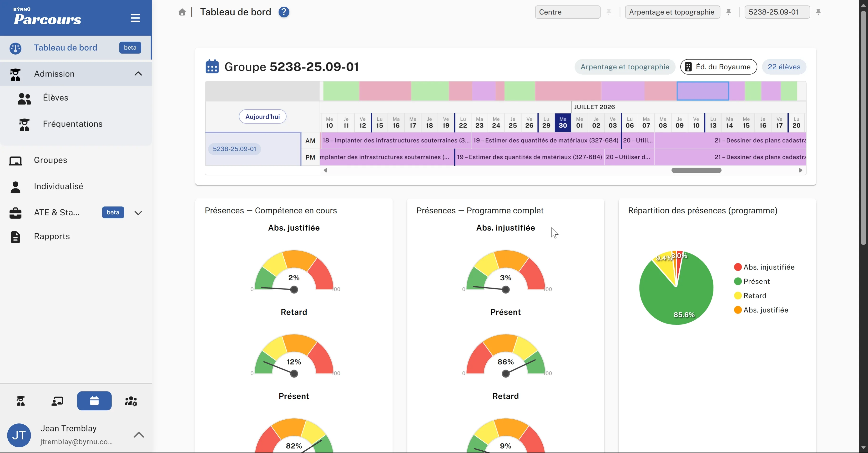Click the timeline's horizontal scrollbar thumb
Viewport: 868px width, 453px height.
pos(696,170)
